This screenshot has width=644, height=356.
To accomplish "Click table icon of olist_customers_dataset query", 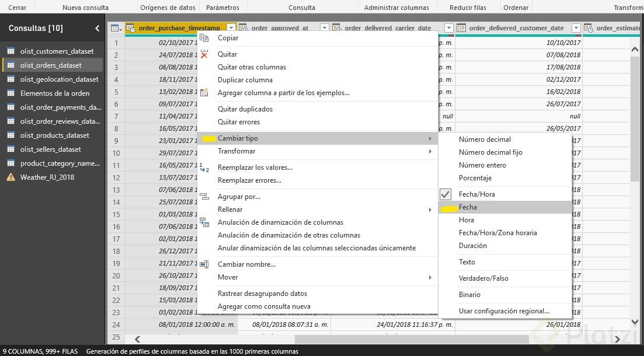I will tap(11, 51).
